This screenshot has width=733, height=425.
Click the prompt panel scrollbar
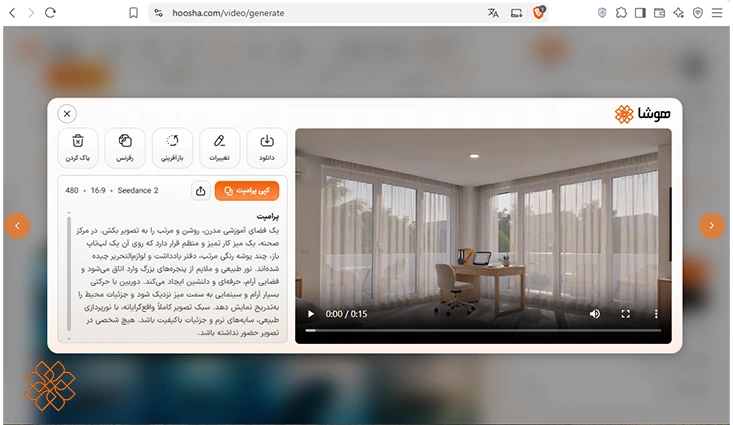(x=69, y=273)
